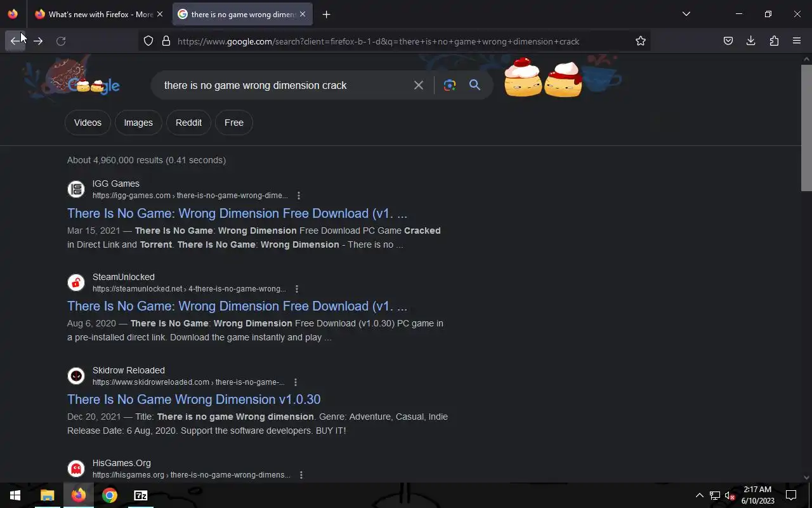
Task: Open 7-Zip from taskbar
Action: (x=141, y=495)
